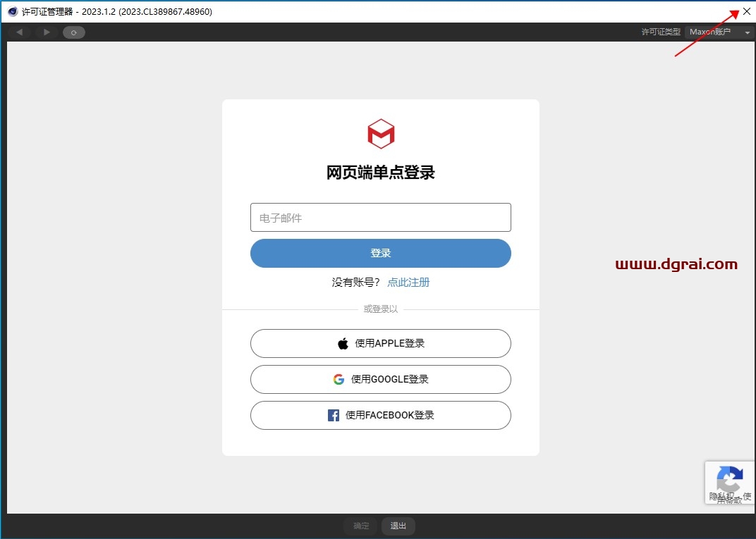This screenshot has width=756, height=539.
Task: Click the 确定 button at the bottom
Action: [361, 526]
